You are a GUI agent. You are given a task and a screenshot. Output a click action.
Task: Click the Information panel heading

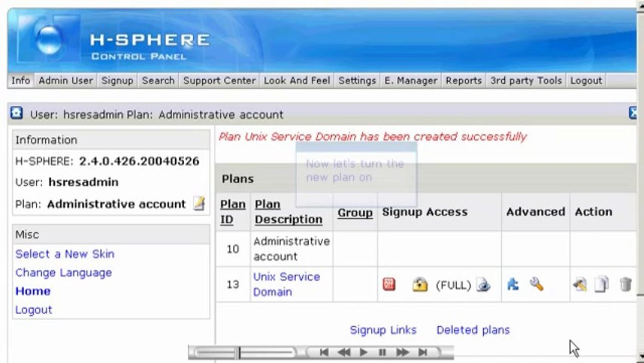click(x=46, y=140)
